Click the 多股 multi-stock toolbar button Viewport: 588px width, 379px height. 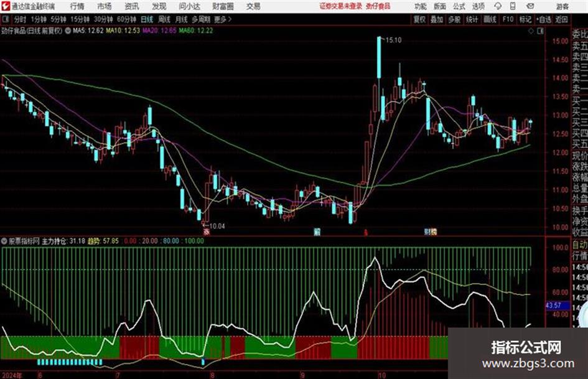click(454, 19)
